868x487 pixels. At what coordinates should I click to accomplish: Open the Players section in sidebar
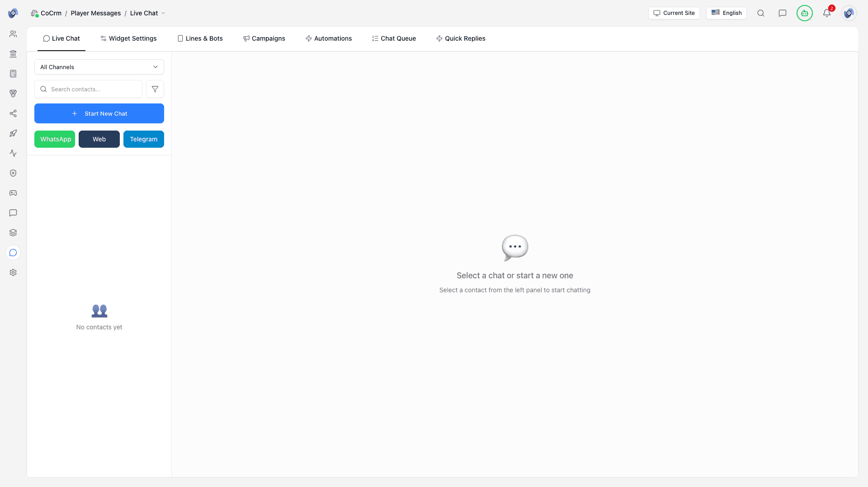pos(13,33)
